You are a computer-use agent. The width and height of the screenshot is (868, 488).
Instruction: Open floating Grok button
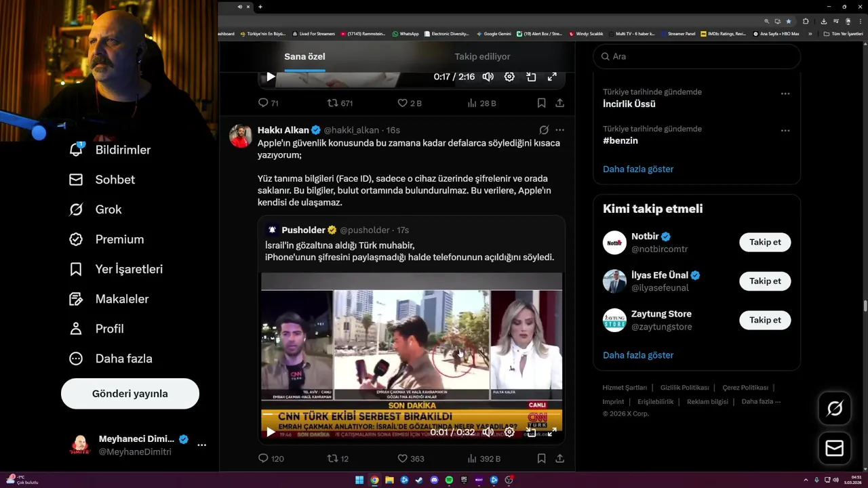coord(835,408)
